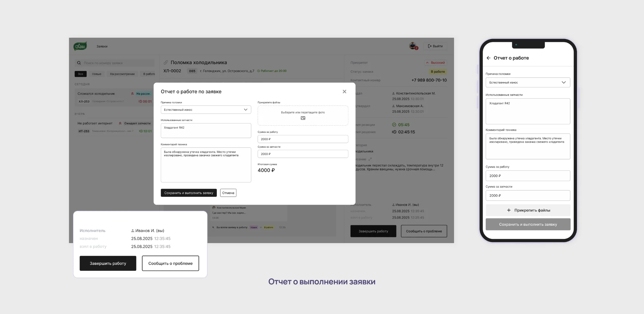Expand the Естественный износ dropdown on the phone

coord(527,83)
